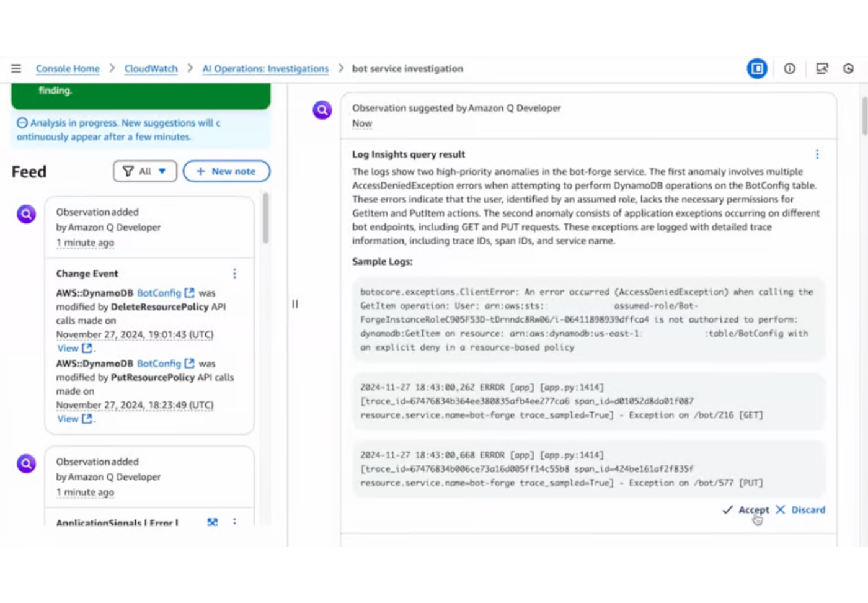
Task: Click the Amazon Q avatar beside first feed observation
Action: point(26,214)
